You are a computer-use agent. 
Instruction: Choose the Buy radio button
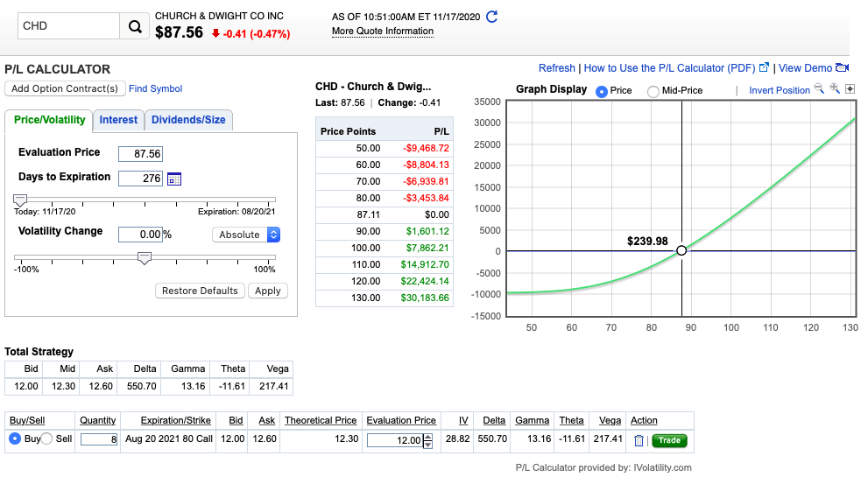(x=15, y=438)
